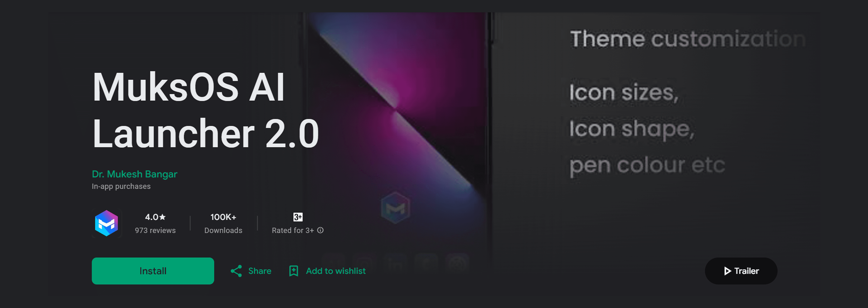Click the 4.0 star rating
The height and width of the screenshot is (308, 868).
(x=155, y=217)
